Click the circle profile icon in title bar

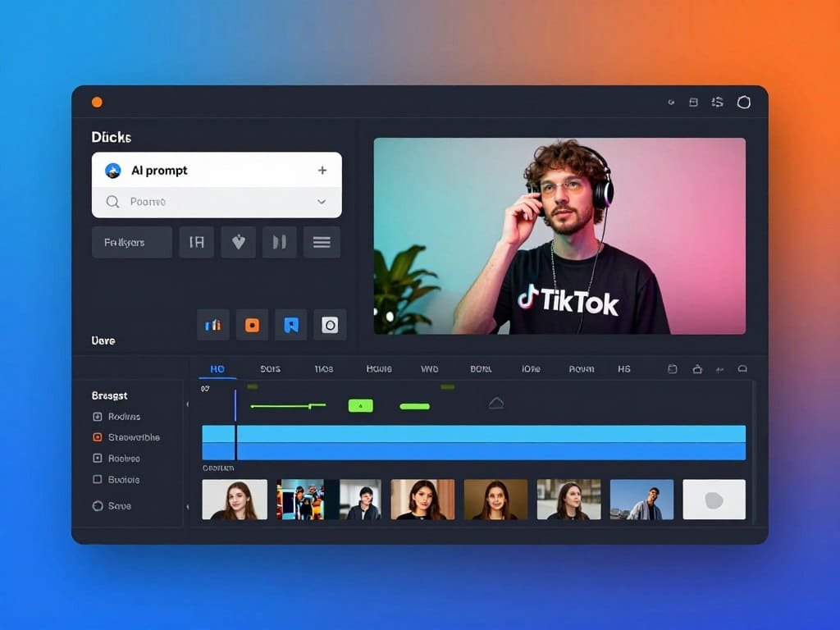[x=743, y=103]
